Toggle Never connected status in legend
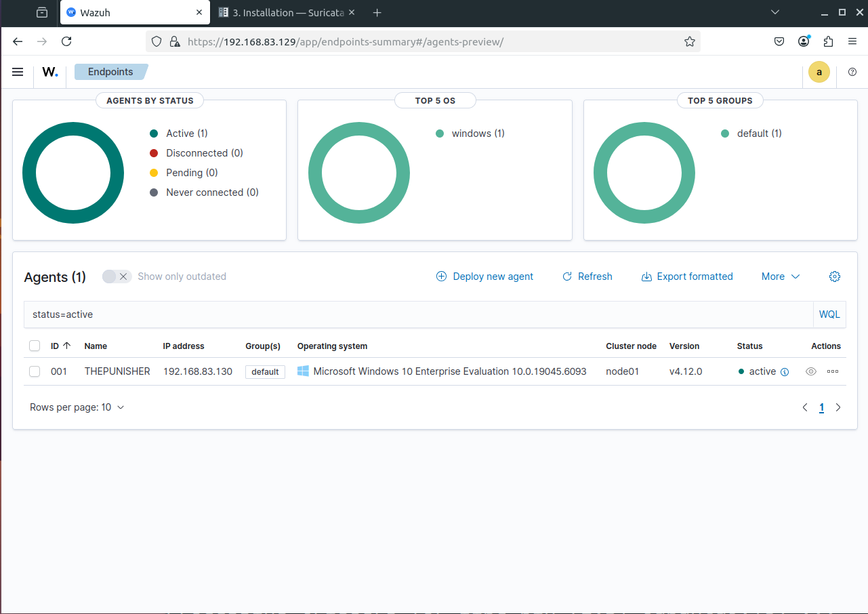This screenshot has width=868, height=614. pos(204,192)
